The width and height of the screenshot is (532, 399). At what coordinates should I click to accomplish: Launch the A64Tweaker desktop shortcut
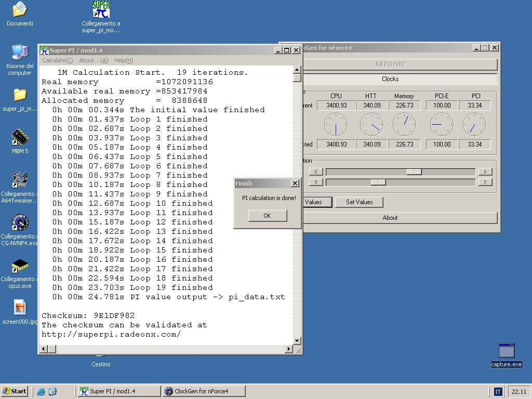point(20,180)
